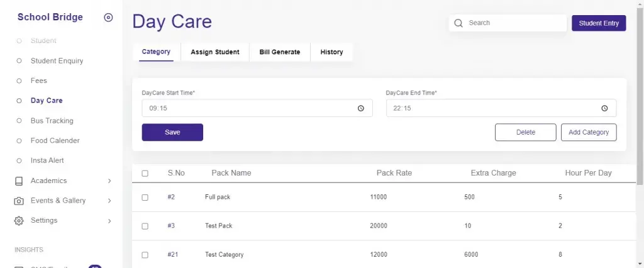Click serial number #3
Image resolution: width=644 pixels, height=268 pixels.
coord(171,226)
